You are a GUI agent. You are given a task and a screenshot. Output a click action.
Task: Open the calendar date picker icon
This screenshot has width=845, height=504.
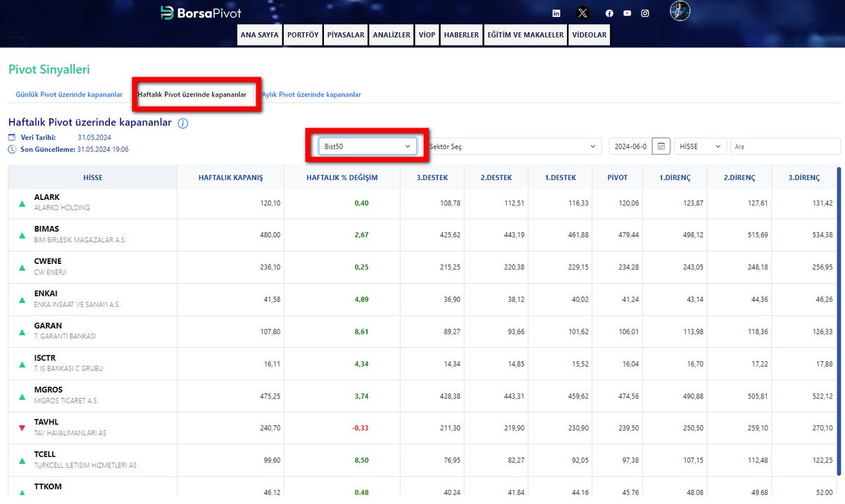point(661,146)
